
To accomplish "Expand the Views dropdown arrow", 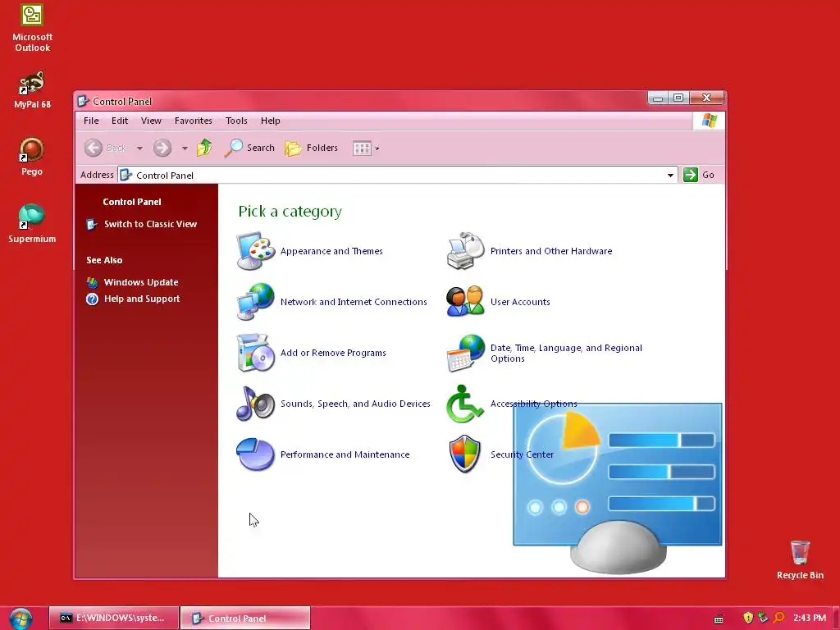I will pos(377,148).
